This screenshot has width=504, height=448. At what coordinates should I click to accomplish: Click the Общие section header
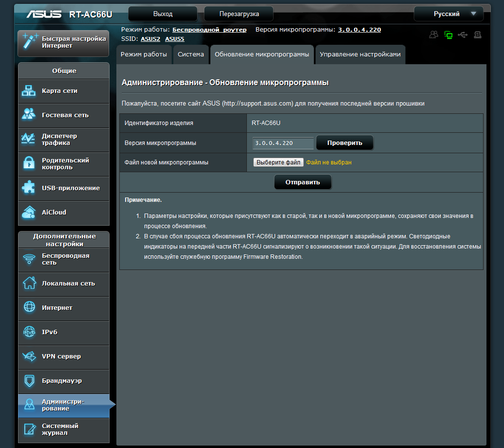[x=64, y=71]
